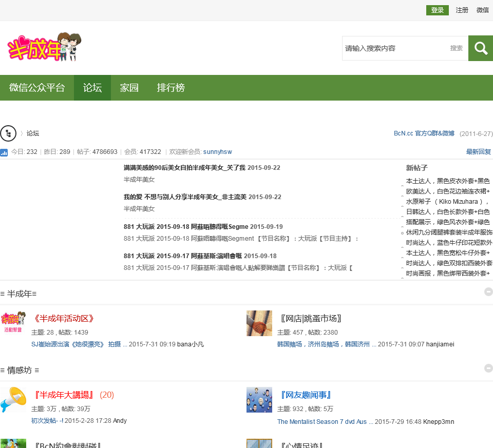Click the 论坛 breadcrumb link
493x448 pixels.
tap(33, 133)
